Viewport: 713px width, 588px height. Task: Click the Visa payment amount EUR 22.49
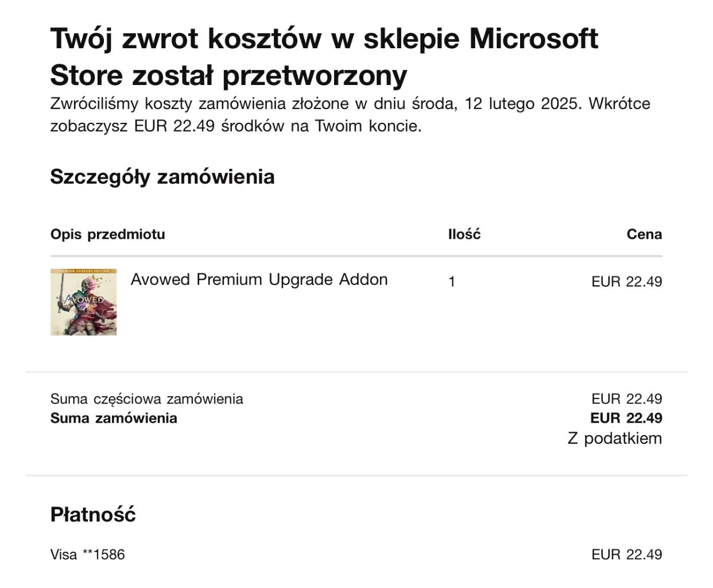[626, 555]
